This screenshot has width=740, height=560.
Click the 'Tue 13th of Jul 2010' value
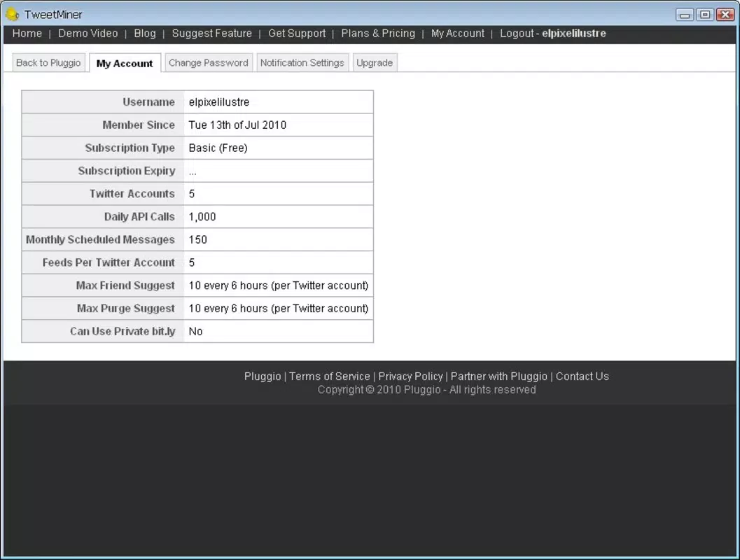237,125
